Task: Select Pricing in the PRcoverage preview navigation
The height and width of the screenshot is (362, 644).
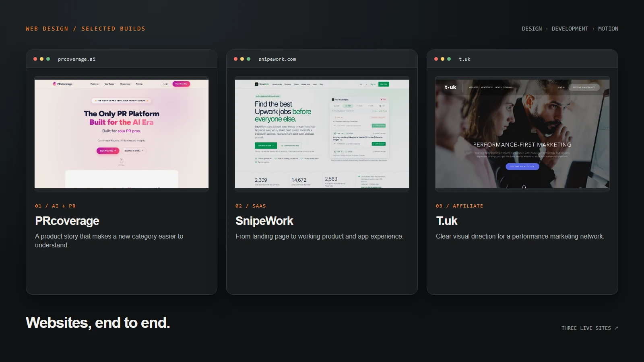Action: point(139,84)
